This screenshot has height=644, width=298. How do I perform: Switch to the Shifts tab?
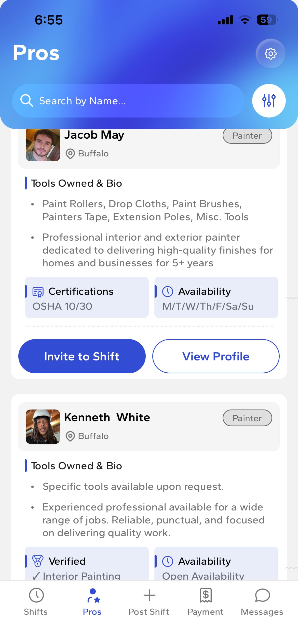pos(36,602)
